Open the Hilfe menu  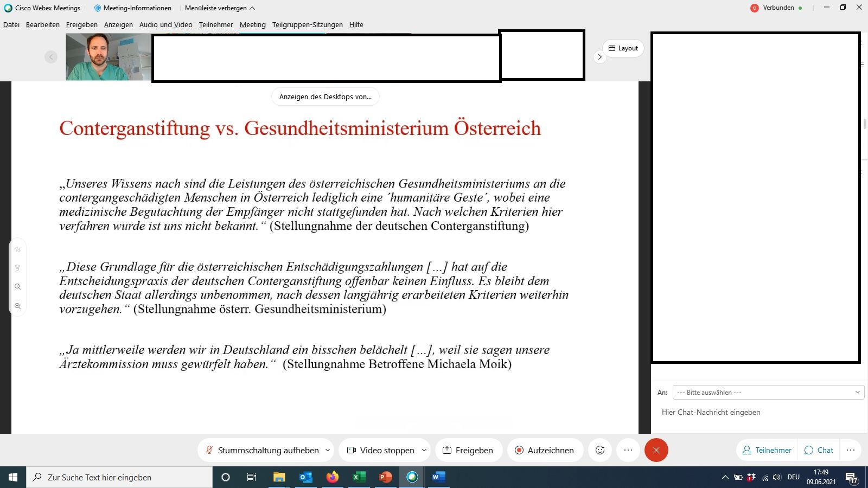(356, 24)
